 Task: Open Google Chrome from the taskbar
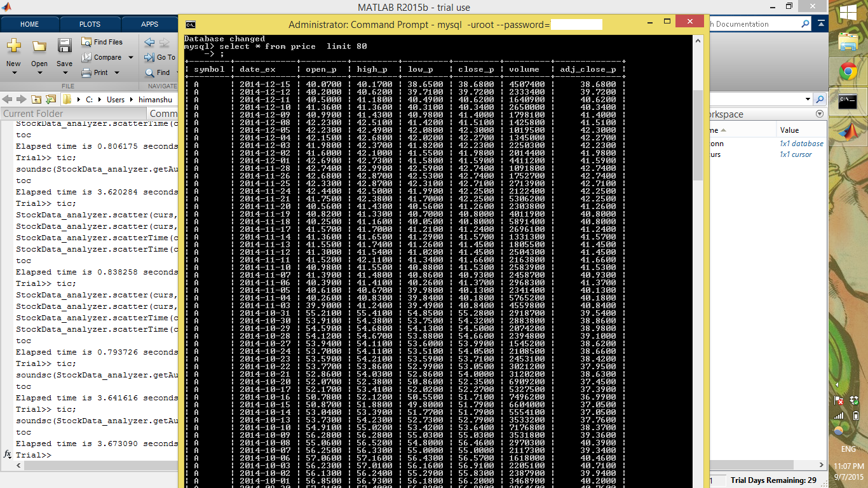coord(848,72)
